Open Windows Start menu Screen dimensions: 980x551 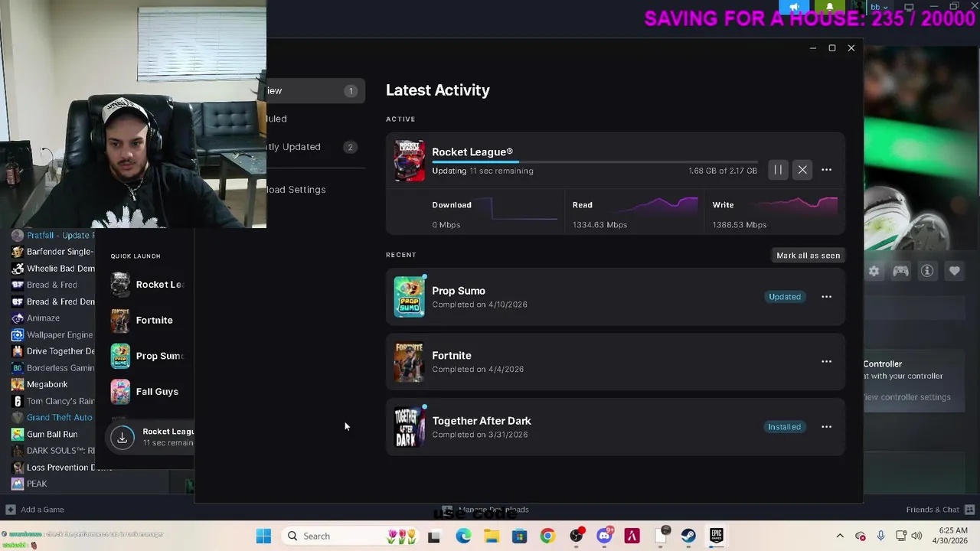click(263, 536)
